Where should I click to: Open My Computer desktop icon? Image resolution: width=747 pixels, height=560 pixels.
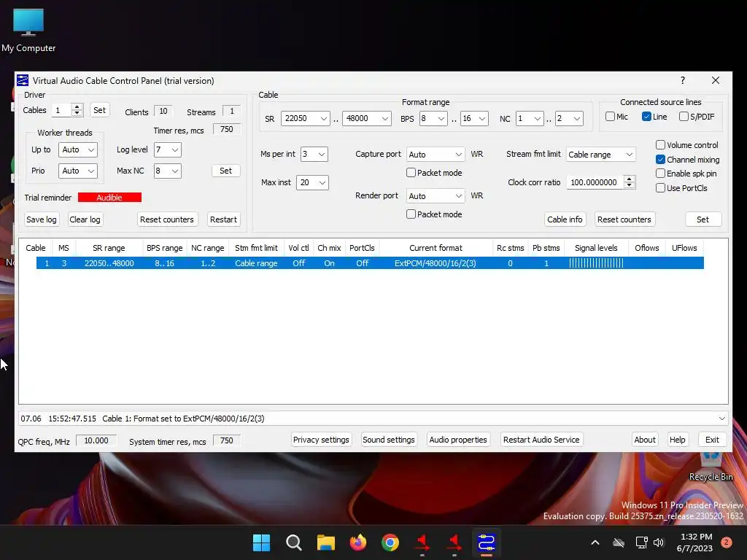tap(28, 30)
